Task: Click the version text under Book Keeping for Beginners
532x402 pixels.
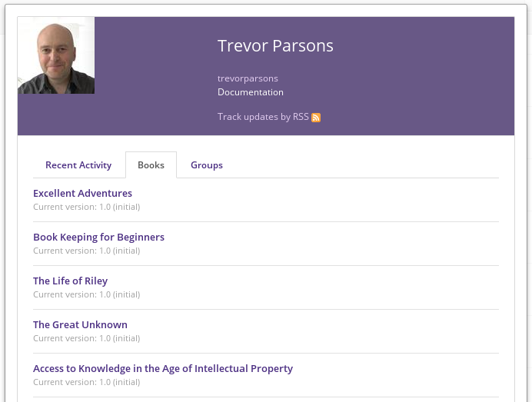Action: click(x=87, y=251)
